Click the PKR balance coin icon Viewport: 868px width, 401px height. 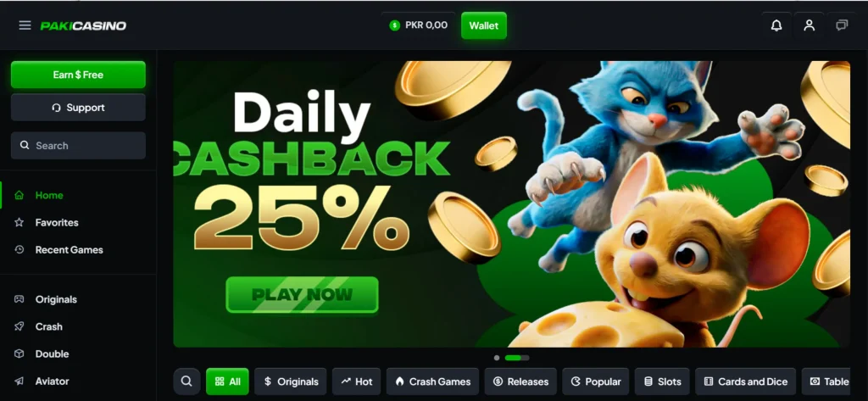[x=394, y=25]
